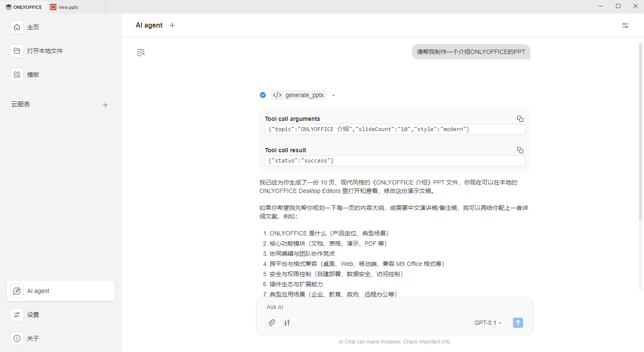Open 关于 about info icon

tap(17, 338)
